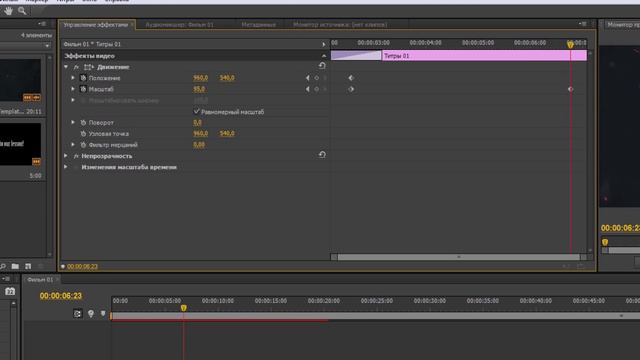Click the sequence timeline playhead
The height and width of the screenshot is (360, 640).
point(184,308)
